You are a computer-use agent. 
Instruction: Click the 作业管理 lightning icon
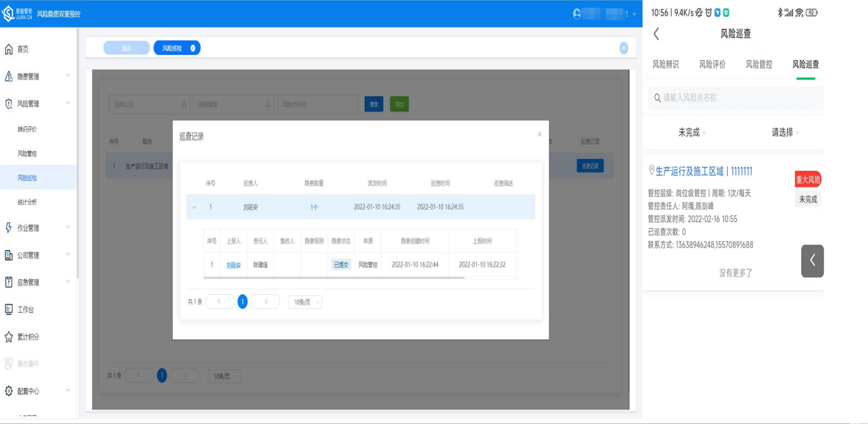point(9,228)
